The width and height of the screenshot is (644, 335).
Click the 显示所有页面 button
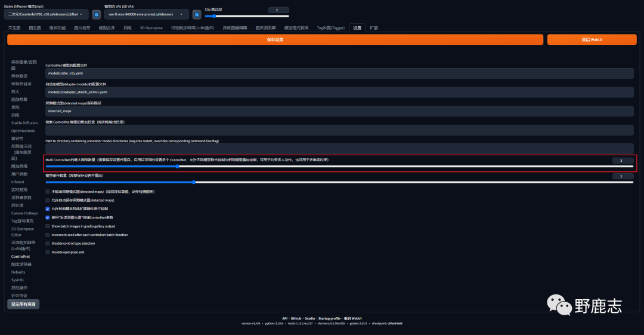pos(23,304)
